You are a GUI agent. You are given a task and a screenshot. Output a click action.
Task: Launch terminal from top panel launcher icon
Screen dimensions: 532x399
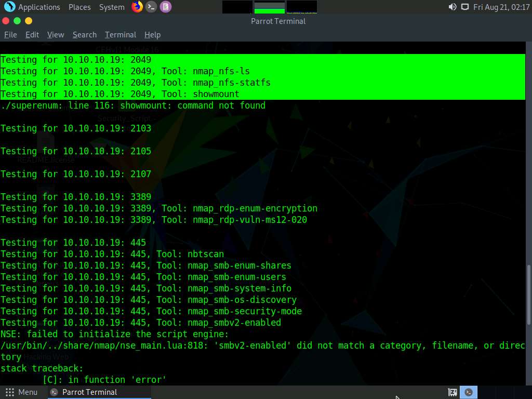(151, 7)
